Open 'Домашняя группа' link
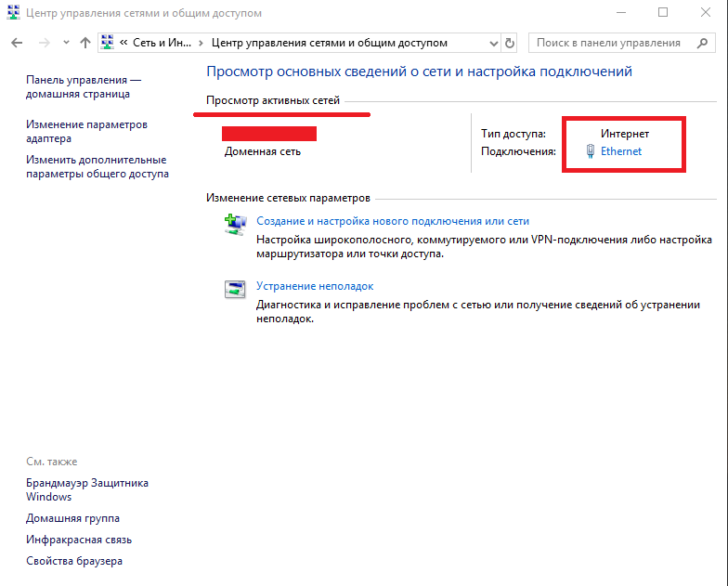 [72, 518]
